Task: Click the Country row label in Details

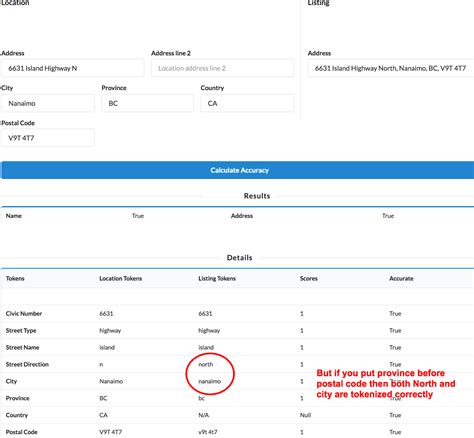Action: click(x=17, y=415)
